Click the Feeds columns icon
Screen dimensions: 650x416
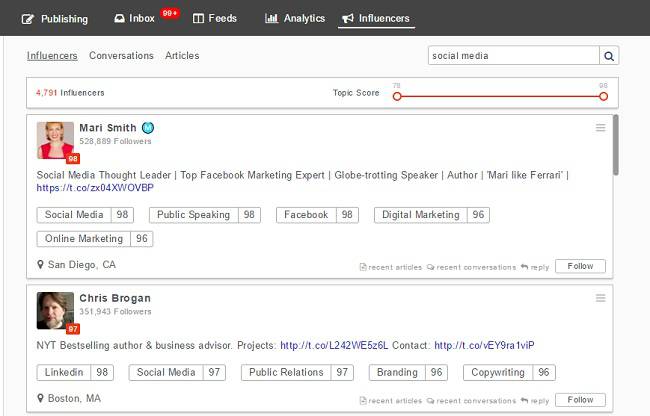tap(198, 19)
